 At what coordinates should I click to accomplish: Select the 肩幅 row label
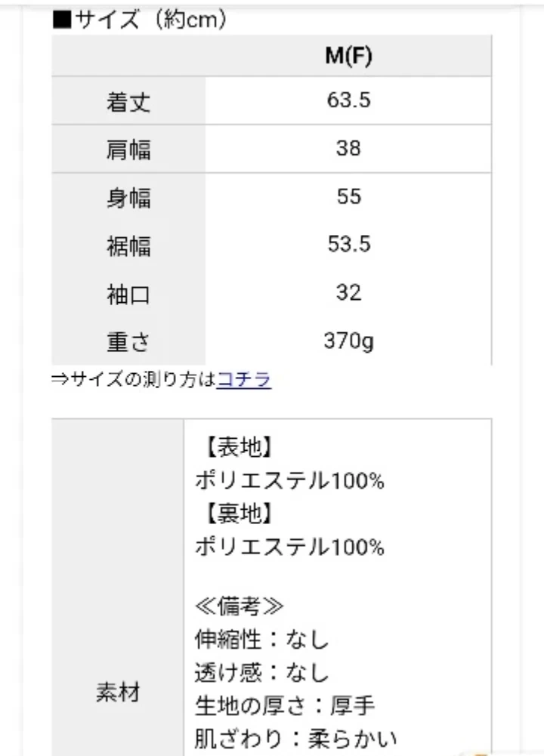click(x=128, y=150)
